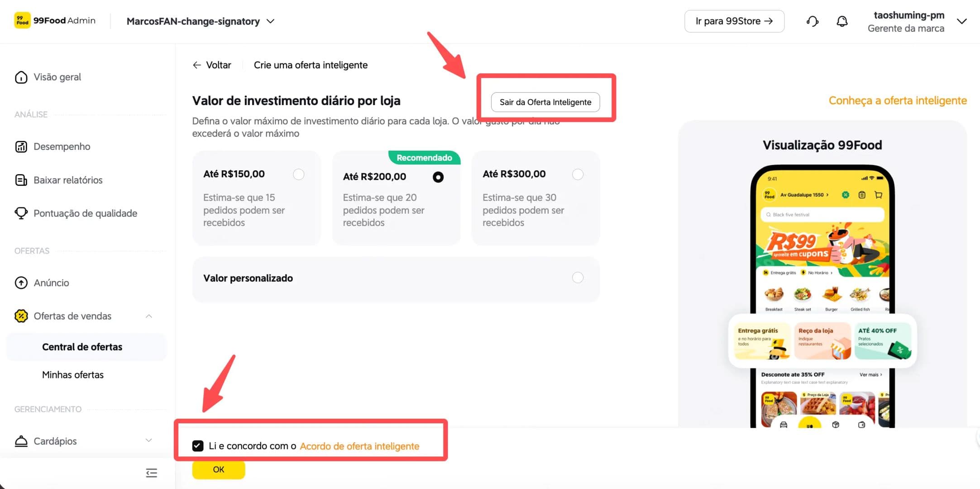Click the Sair da Oferta Inteligente button
The image size is (980, 489).
click(x=545, y=102)
